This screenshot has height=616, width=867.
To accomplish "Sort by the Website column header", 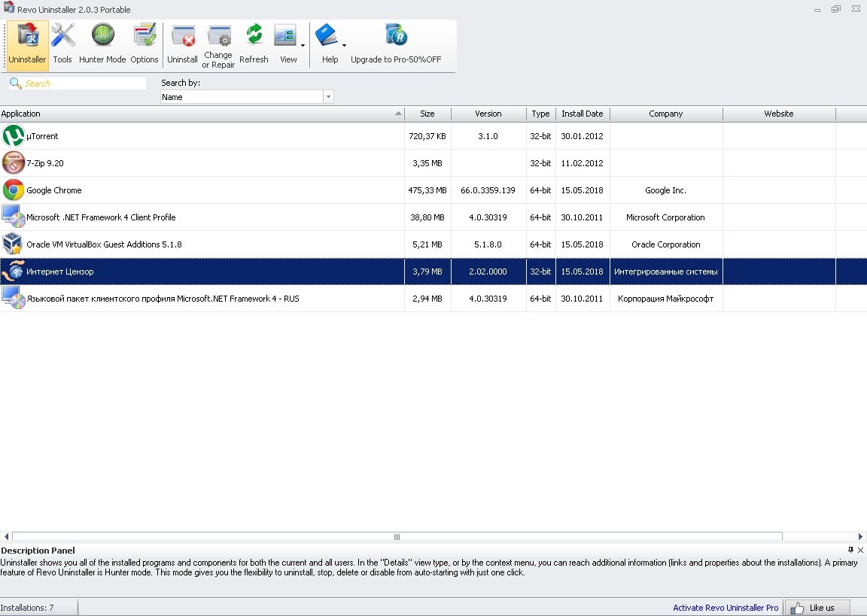I will (778, 114).
